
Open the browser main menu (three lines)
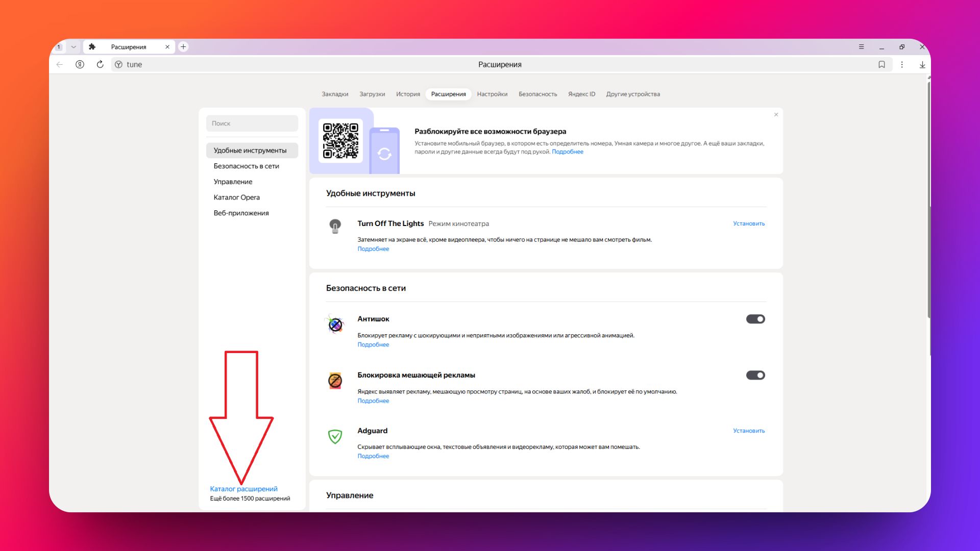pos(861,46)
